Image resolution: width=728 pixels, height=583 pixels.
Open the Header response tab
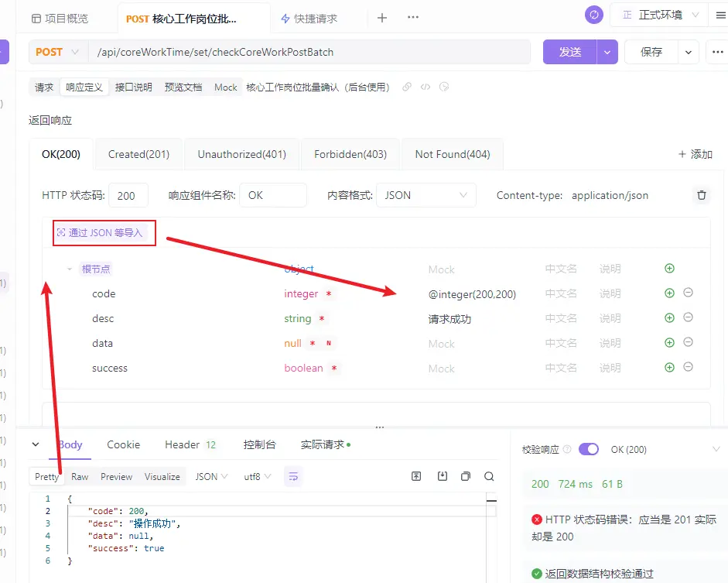click(190, 444)
